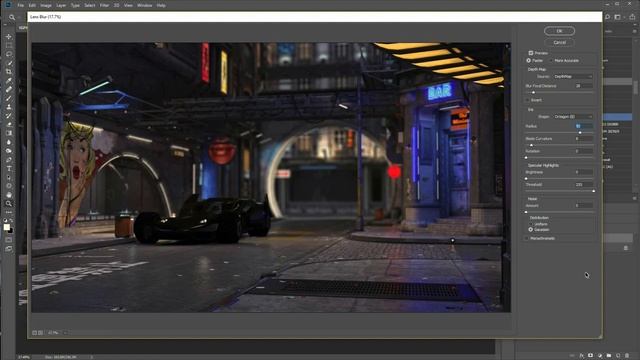Select the History Brush tool

(x=9, y=116)
